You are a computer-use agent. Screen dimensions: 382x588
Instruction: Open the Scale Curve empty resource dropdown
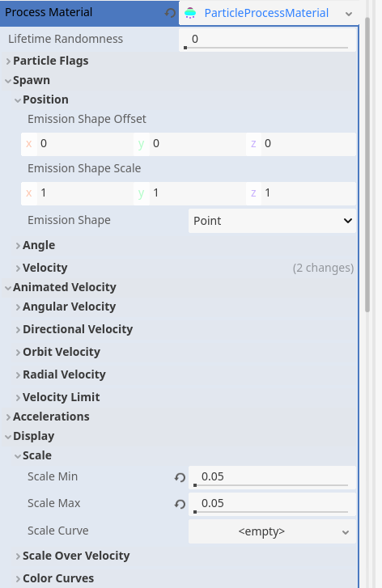click(x=272, y=531)
